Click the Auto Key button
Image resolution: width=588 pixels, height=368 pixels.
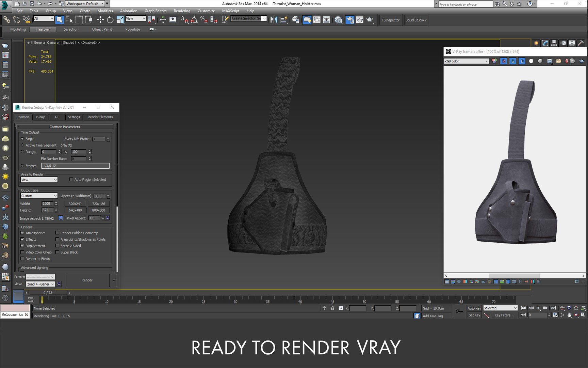tap(474, 308)
